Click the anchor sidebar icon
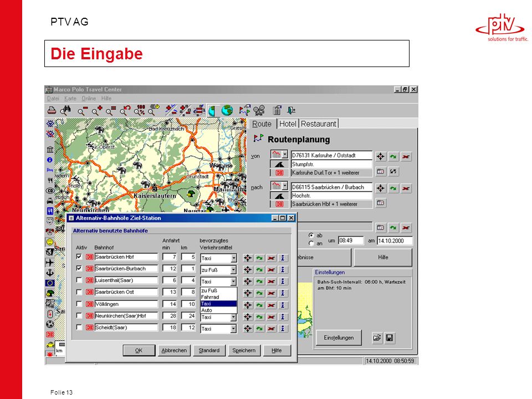 [50, 273]
